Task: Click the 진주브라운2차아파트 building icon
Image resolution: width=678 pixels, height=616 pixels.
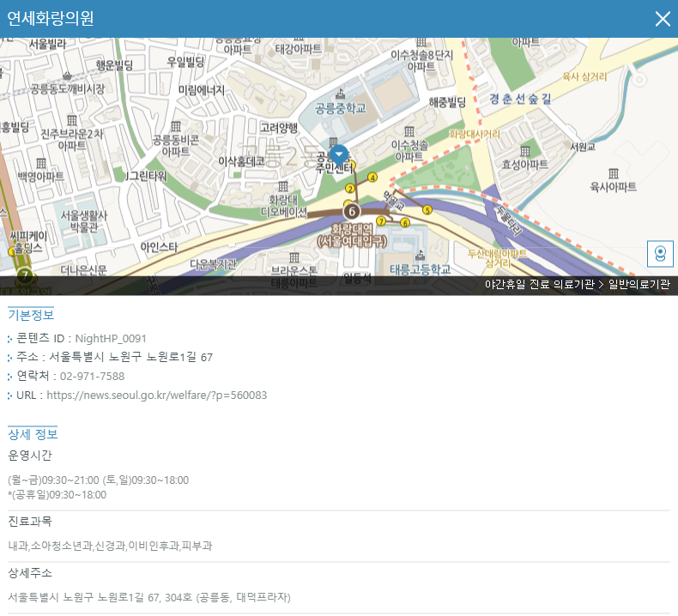Action: 72,120
